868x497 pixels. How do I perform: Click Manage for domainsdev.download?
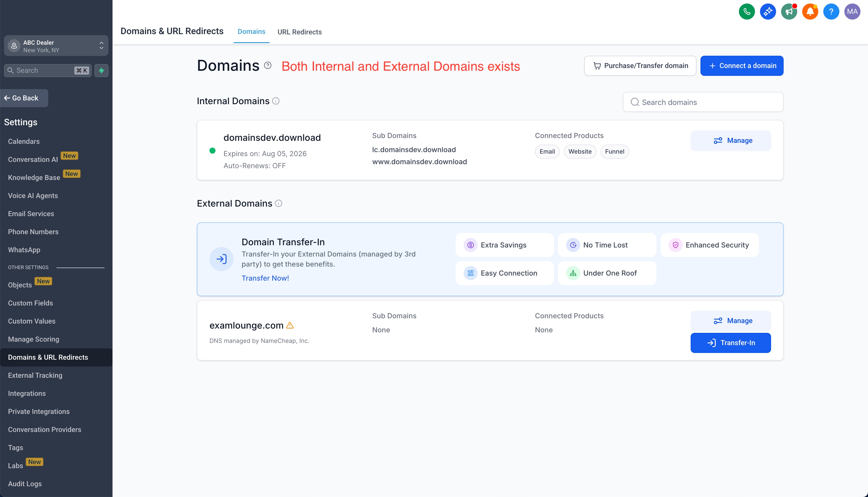pyautogui.click(x=730, y=140)
